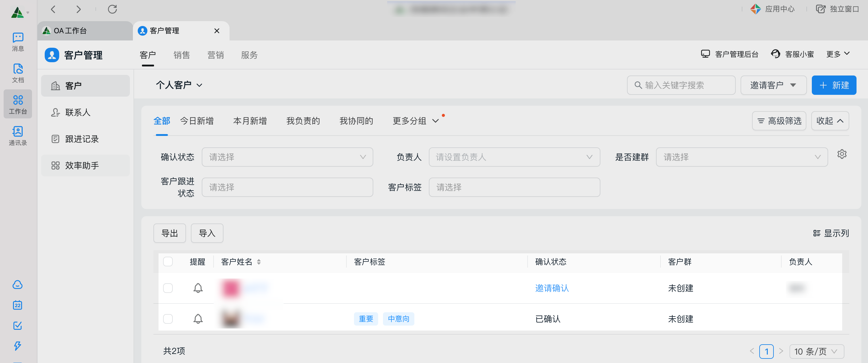Screen dimensions: 868x363
Task: Check the second customer row checkbox
Action: coord(168,319)
